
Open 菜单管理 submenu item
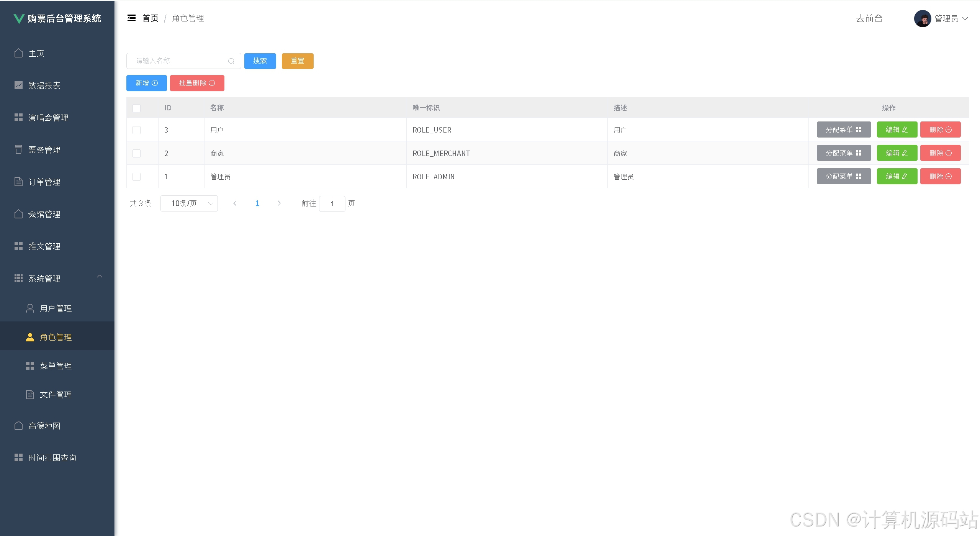pyautogui.click(x=57, y=366)
